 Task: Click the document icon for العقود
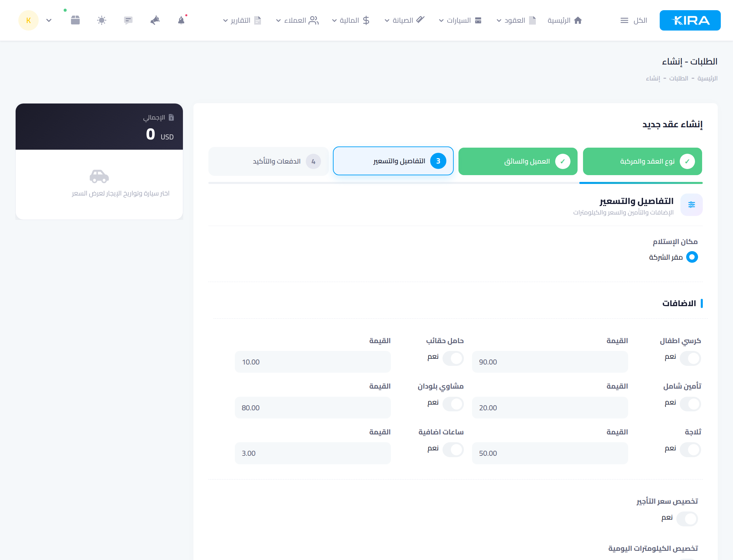coord(532,20)
